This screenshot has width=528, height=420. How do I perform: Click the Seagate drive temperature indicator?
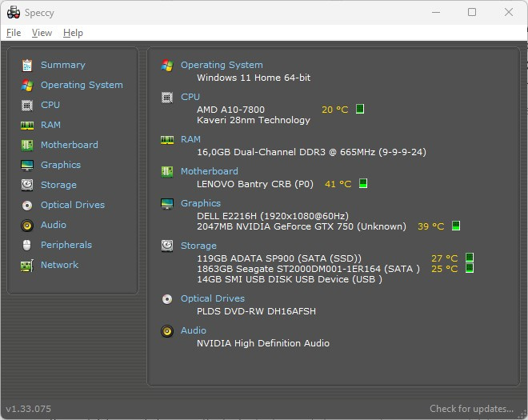(470, 268)
